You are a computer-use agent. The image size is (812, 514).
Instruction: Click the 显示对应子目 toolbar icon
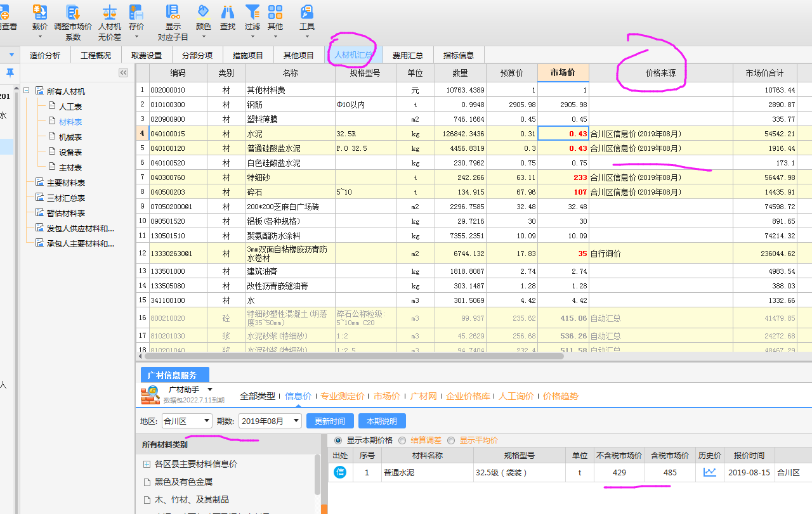click(x=173, y=12)
